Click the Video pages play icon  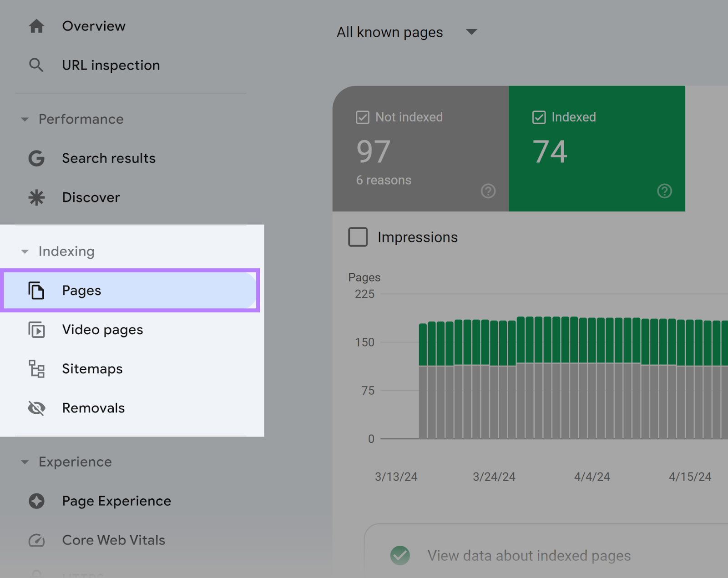click(36, 330)
